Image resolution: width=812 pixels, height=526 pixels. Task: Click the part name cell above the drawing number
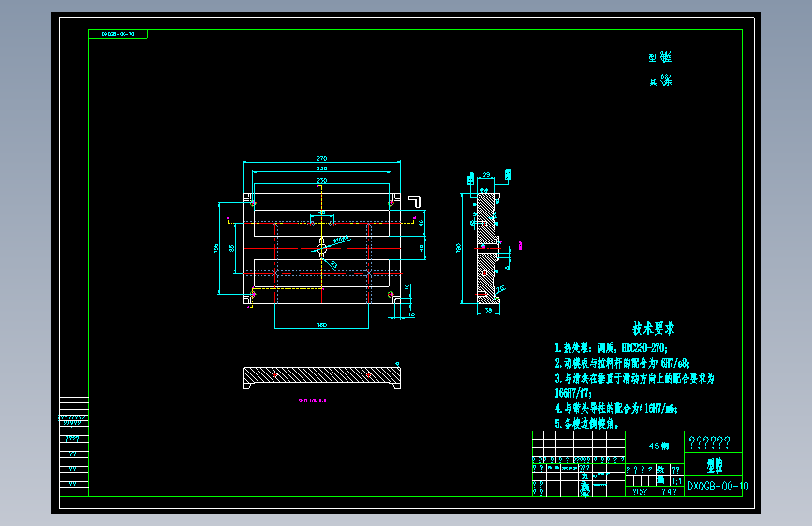pyautogui.click(x=715, y=465)
